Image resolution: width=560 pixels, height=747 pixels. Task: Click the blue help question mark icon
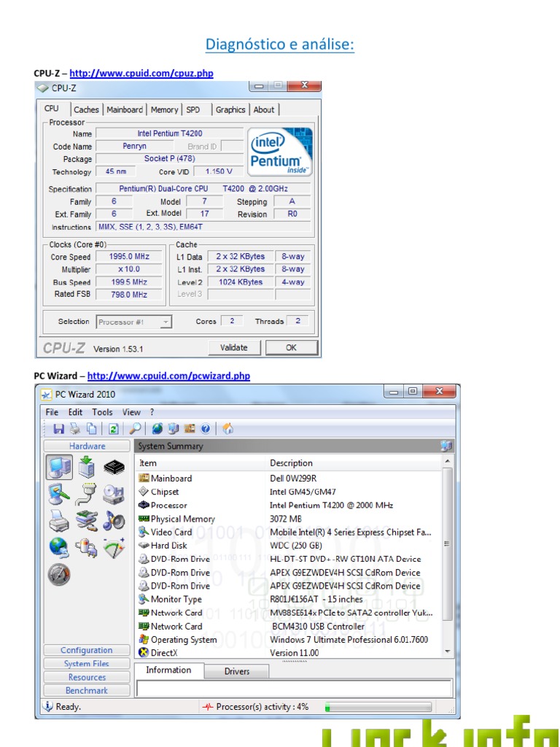[x=206, y=429]
